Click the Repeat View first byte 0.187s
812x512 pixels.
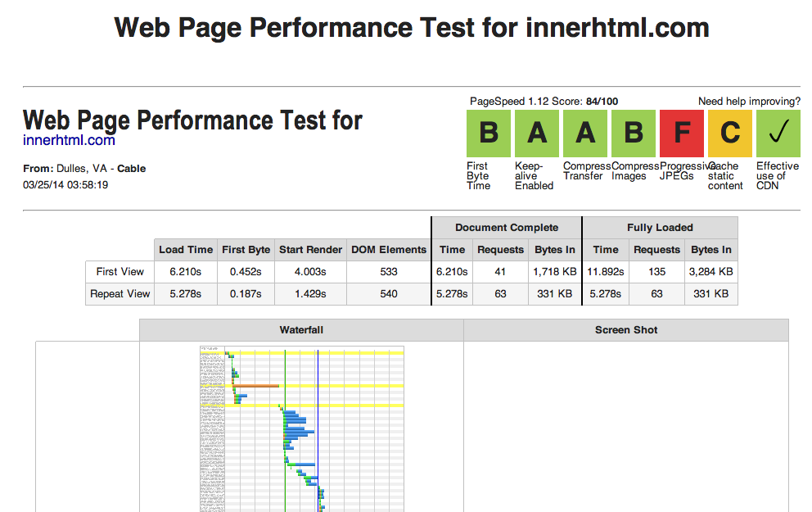pos(246,294)
